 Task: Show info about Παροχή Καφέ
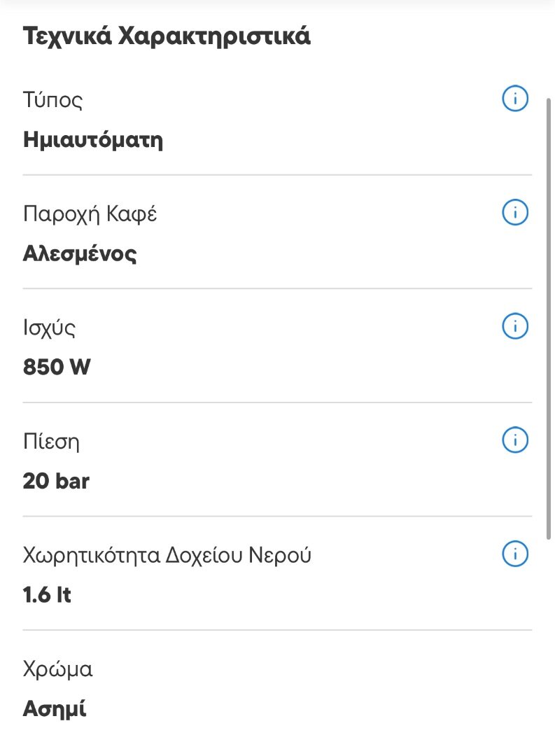pyautogui.click(x=515, y=213)
